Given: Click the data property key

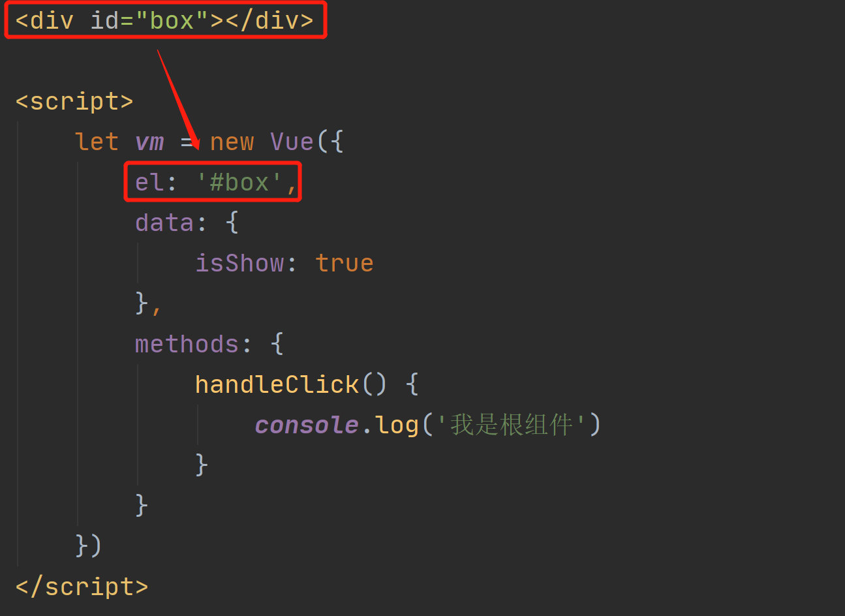Looking at the screenshot, I should pos(164,223).
